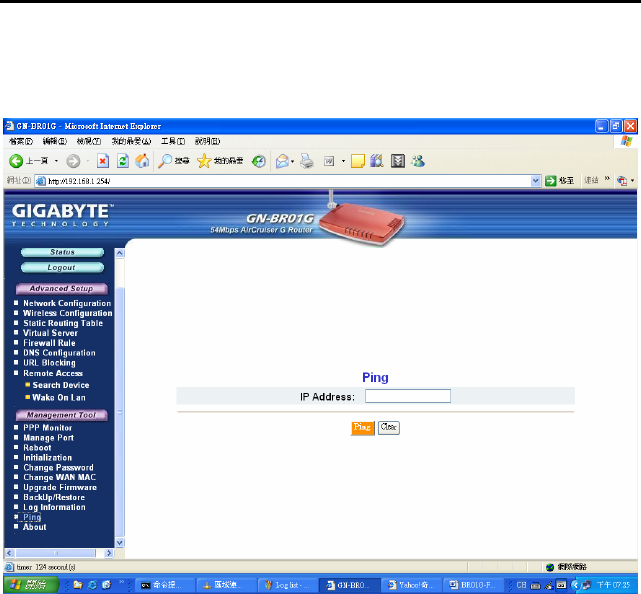Click the Stop (red X) toolbar icon
The width and height of the screenshot is (641, 594).
(x=103, y=161)
